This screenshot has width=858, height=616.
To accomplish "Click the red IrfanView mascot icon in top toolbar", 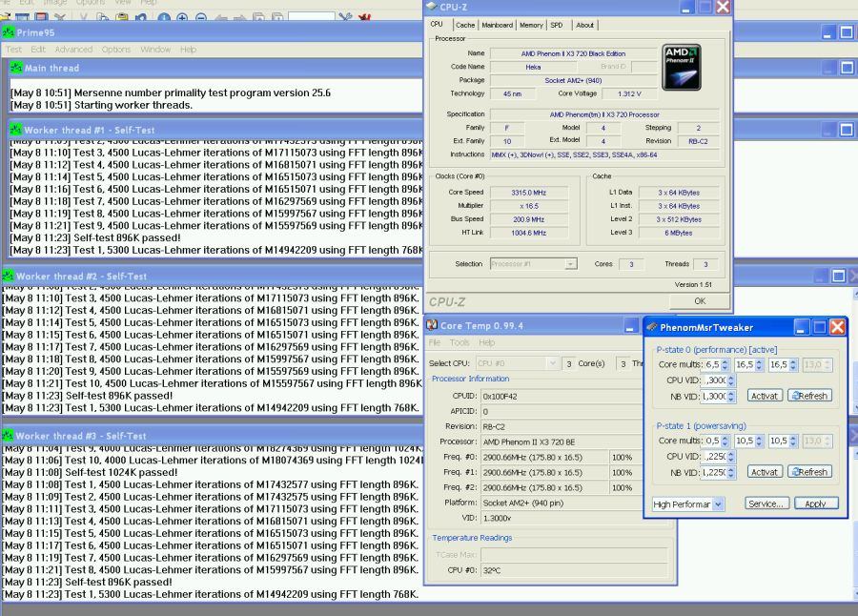I will pyautogui.click(x=364, y=17).
